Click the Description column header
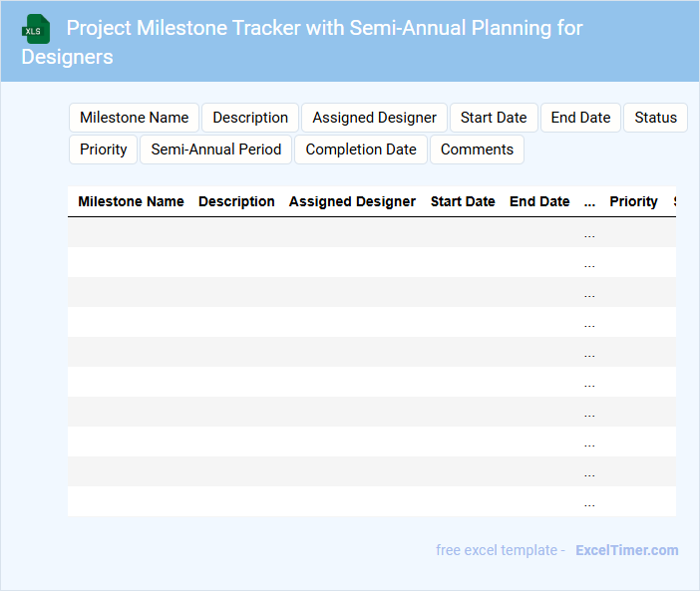This screenshot has height=591, width=700. (x=236, y=201)
